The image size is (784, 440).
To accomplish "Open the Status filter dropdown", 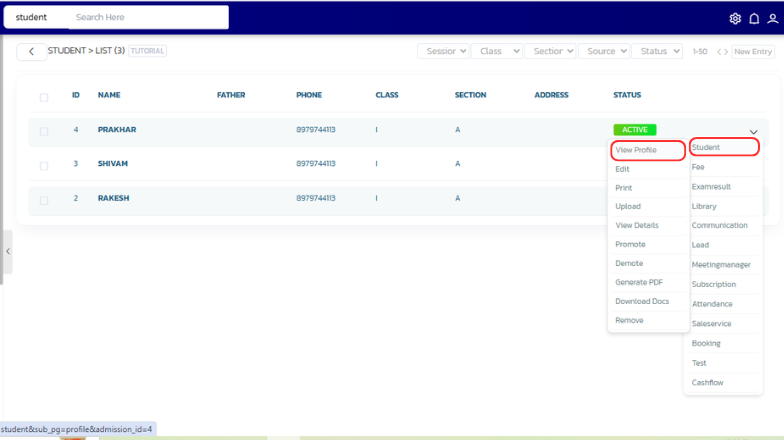I will (657, 51).
